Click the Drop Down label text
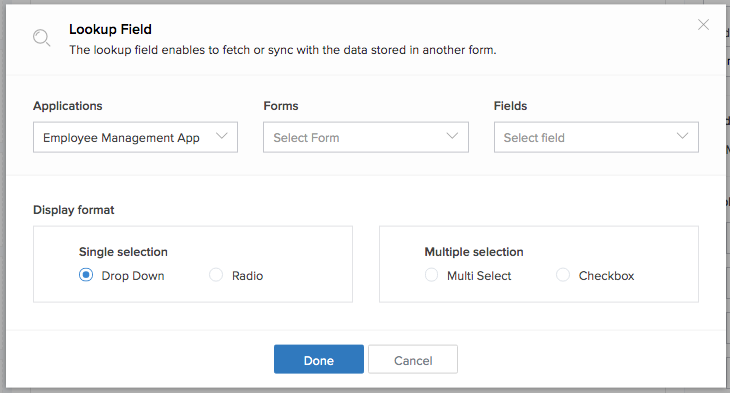Screen dimensions: 730x393 pos(133,276)
